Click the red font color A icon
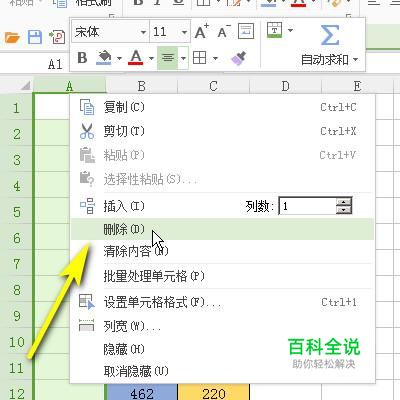The image size is (400, 400). (x=136, y=58)
